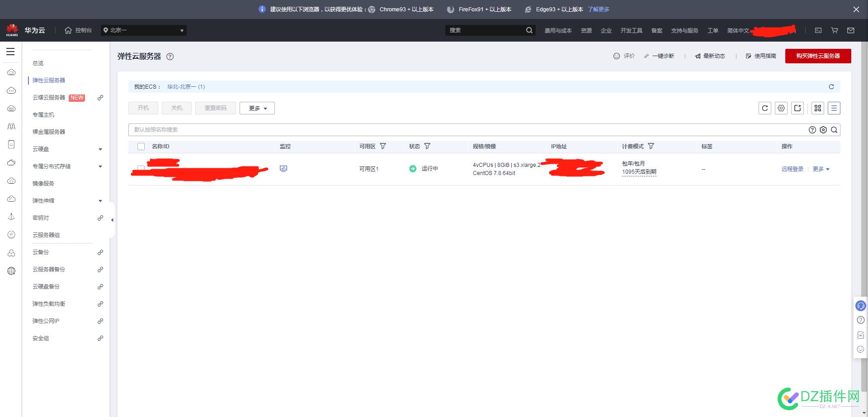Open the CloudShell terminal icon
868x417 pixels.
(818, 30)
